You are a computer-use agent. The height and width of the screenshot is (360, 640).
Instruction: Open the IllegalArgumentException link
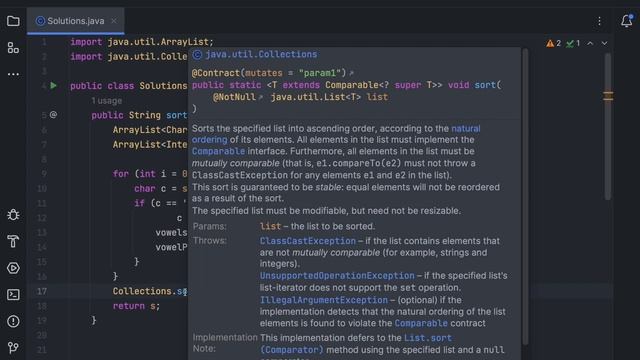pos(324,300)
